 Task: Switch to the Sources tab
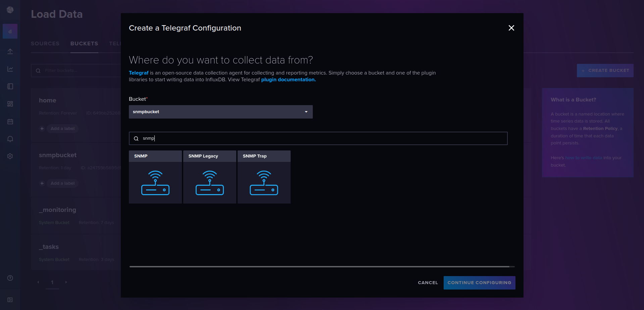click(x=45, y=44)
